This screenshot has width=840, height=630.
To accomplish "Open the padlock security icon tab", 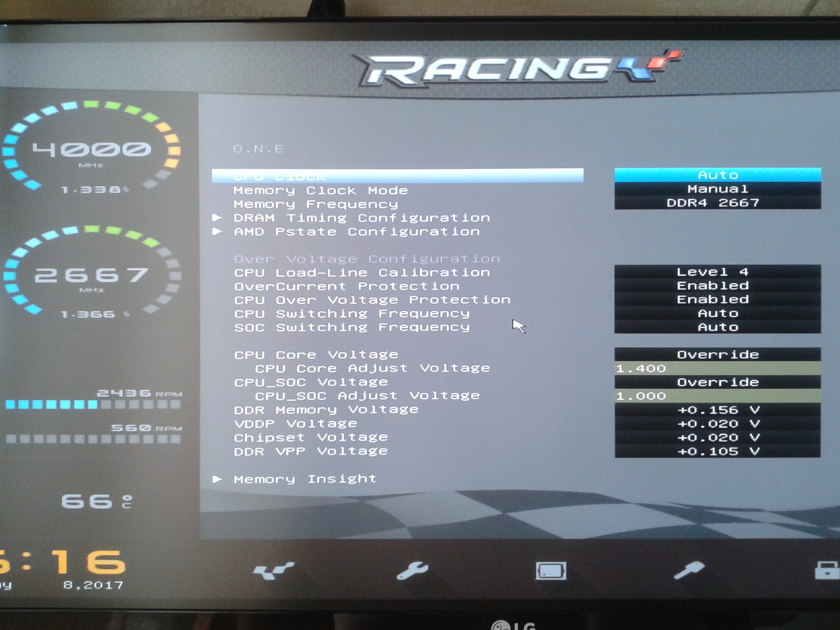I will [x=828, y=571].
